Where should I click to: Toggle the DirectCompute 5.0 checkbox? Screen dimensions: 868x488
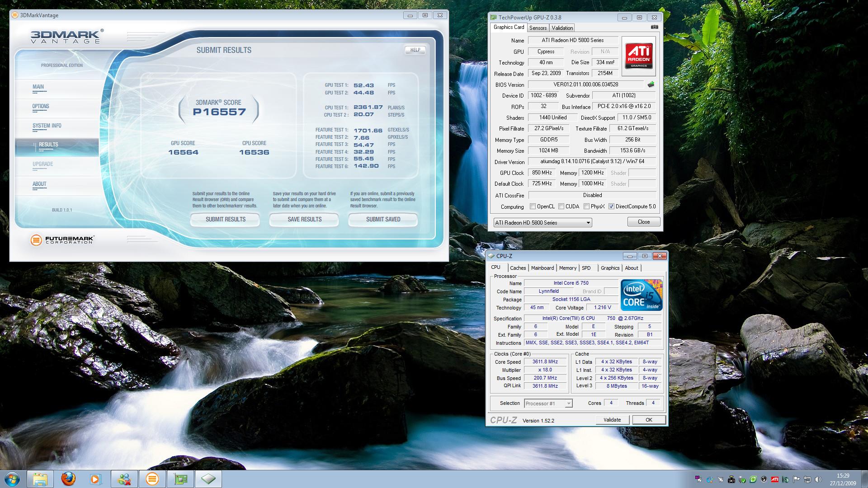coord(611,206)
